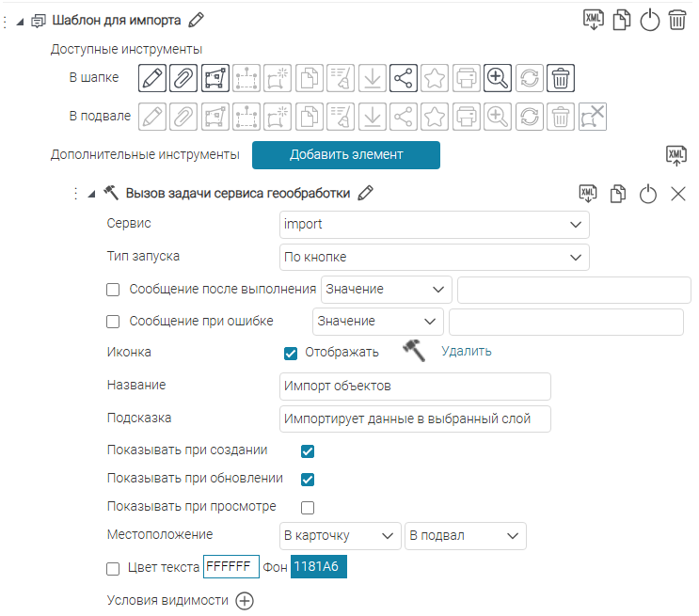This screenshot has width=699, height=616.
Task: Click the pencil edit tool in the header row
Action: pos(152,77)
